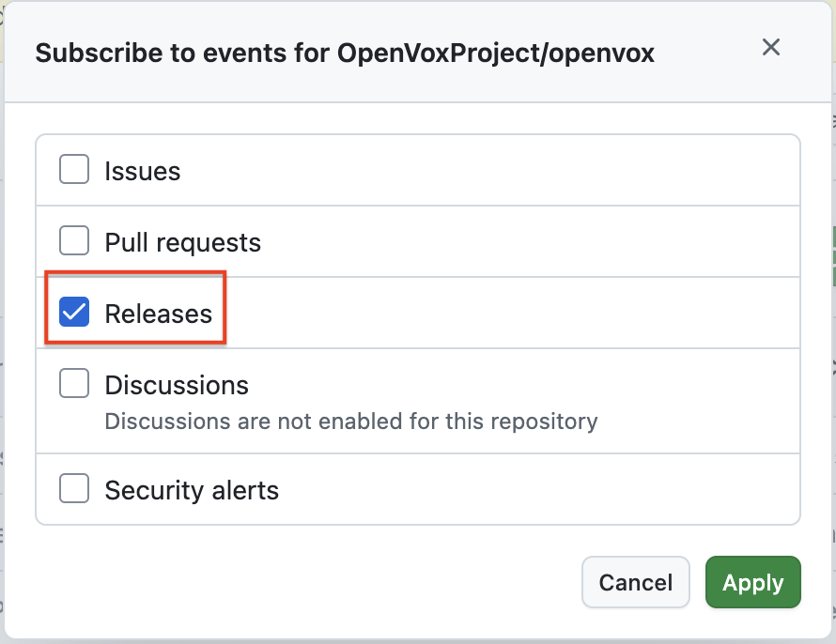Click the checked Releases checkmark icon
This screenshot has width=836, height=644.
74,312
